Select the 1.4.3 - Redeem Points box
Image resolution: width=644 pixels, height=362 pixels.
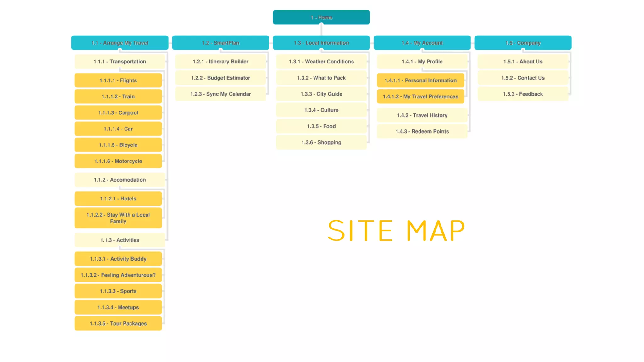click(x=422, y=131)
